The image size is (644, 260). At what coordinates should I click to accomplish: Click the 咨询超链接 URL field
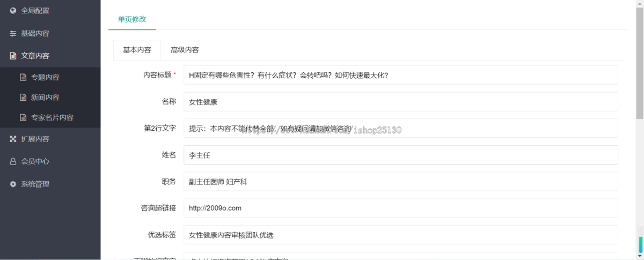[x=400, y=208]
